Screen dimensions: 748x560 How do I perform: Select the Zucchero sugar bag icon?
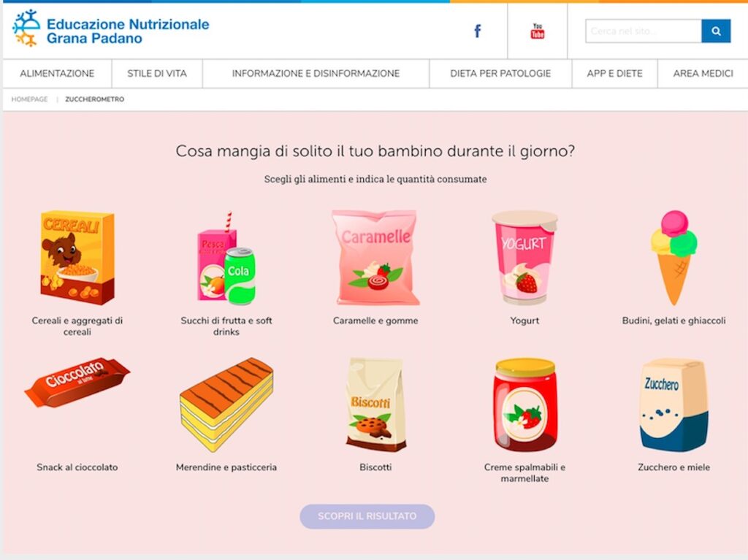(x=673, y=404)
